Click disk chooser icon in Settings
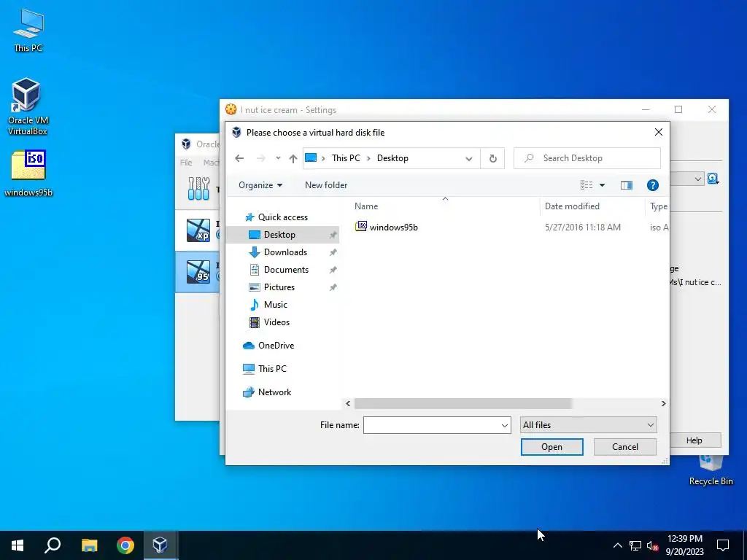The width and height of the screenshot is (747, 560). [713, 179]
